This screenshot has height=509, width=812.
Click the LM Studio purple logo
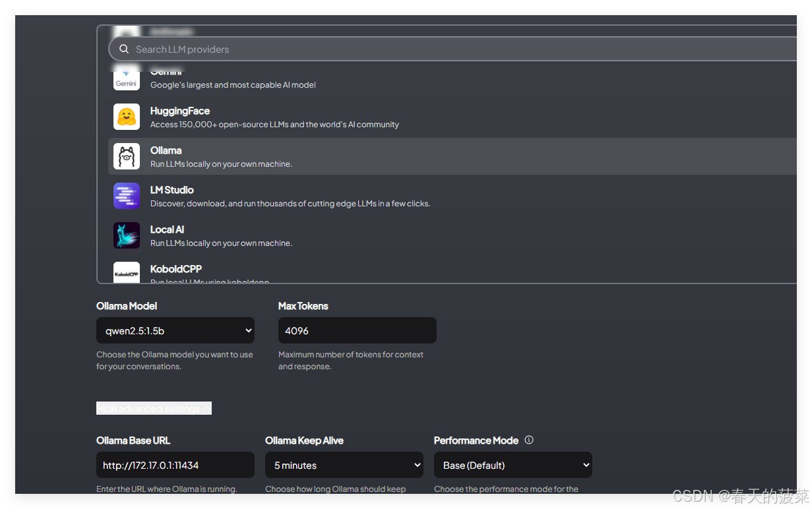tap(127, 196)
